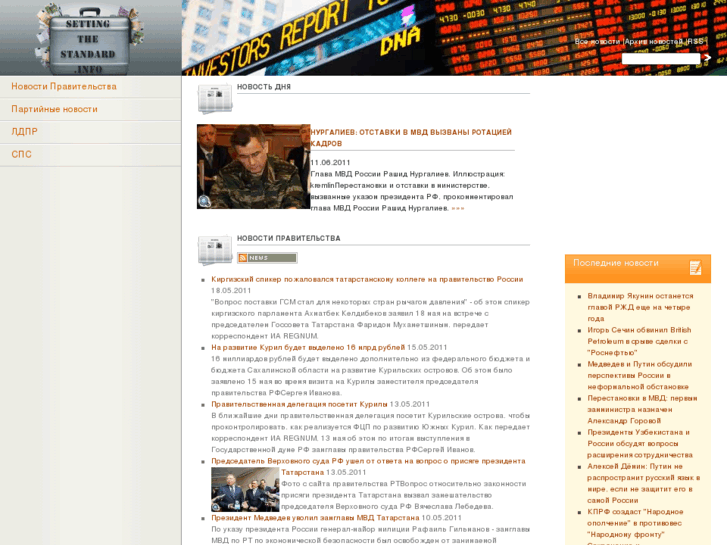Open Партийные новости sidebar item
Screen dimensions: 727x545
54,109
